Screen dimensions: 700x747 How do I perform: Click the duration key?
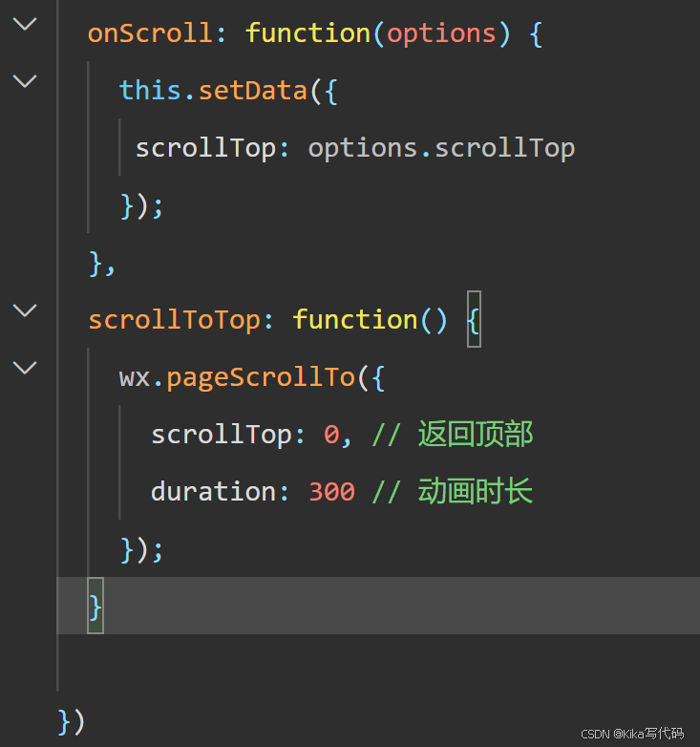pos(213,491)
